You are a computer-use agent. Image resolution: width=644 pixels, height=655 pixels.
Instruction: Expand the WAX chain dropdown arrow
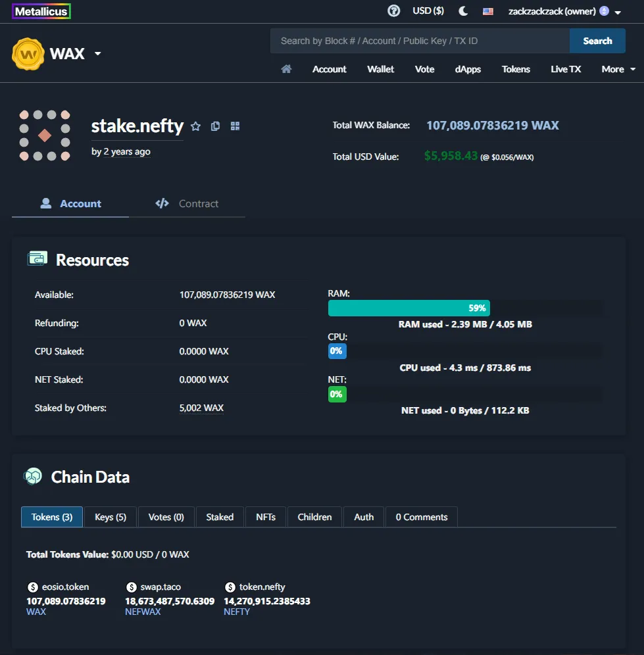[98, 53]
